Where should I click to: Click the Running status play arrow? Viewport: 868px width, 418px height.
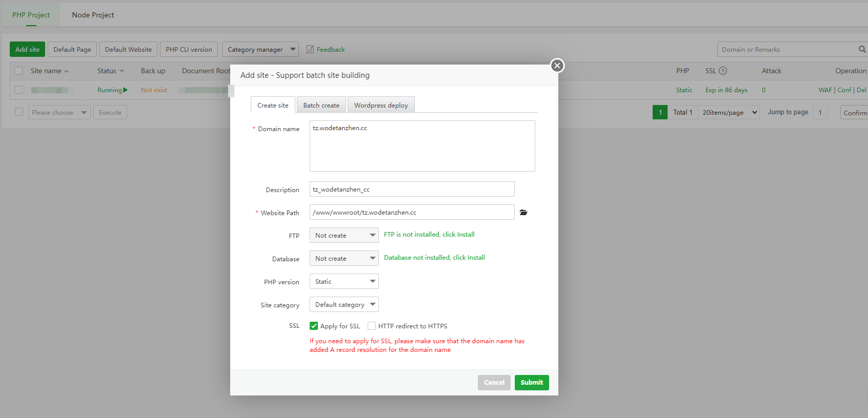coord(126,90)
